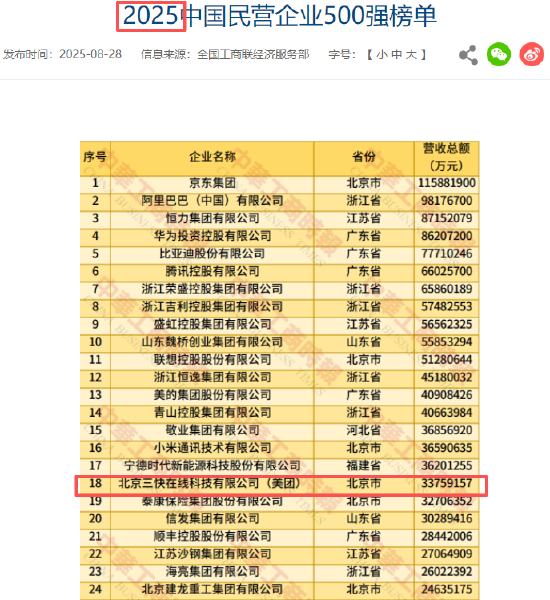This screenshot has width=550, height=600.
Task: Click revenue value 57482553
Action: [x=447, y=307]
